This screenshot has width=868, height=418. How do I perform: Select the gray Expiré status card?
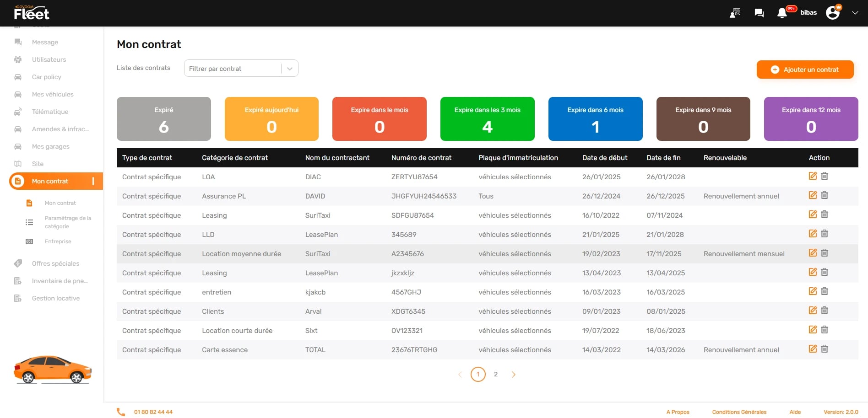(x=163, y=119)
